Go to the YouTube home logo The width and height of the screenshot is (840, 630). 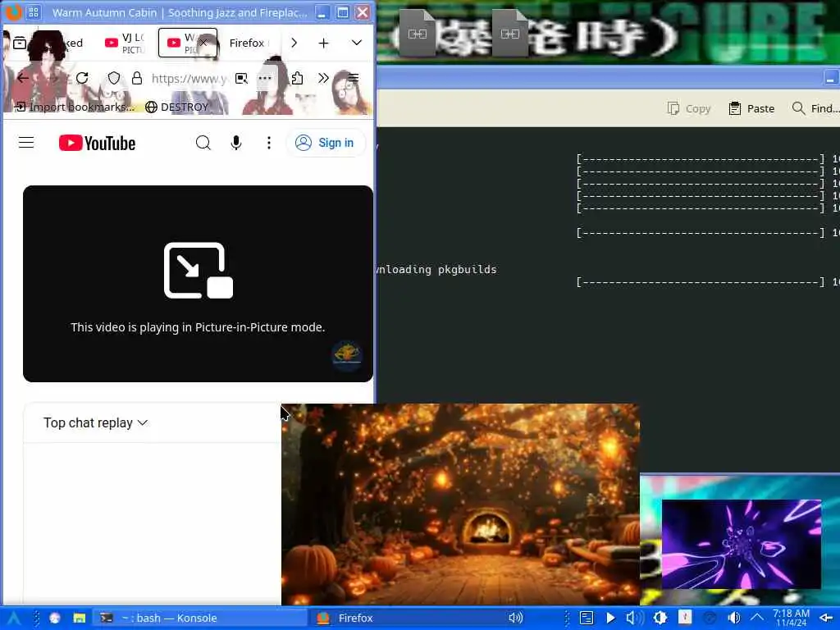tap(97, 143)
